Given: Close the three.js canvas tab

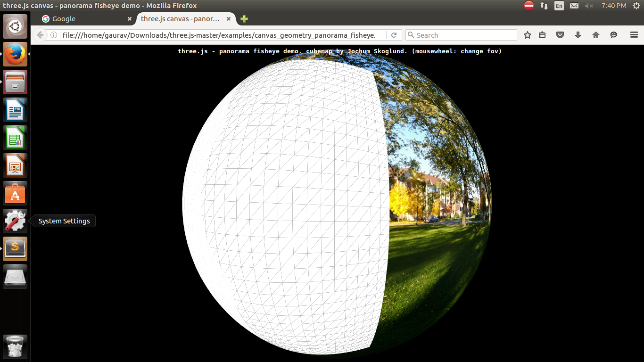Looking at the screenshot, I should point(229,19).
